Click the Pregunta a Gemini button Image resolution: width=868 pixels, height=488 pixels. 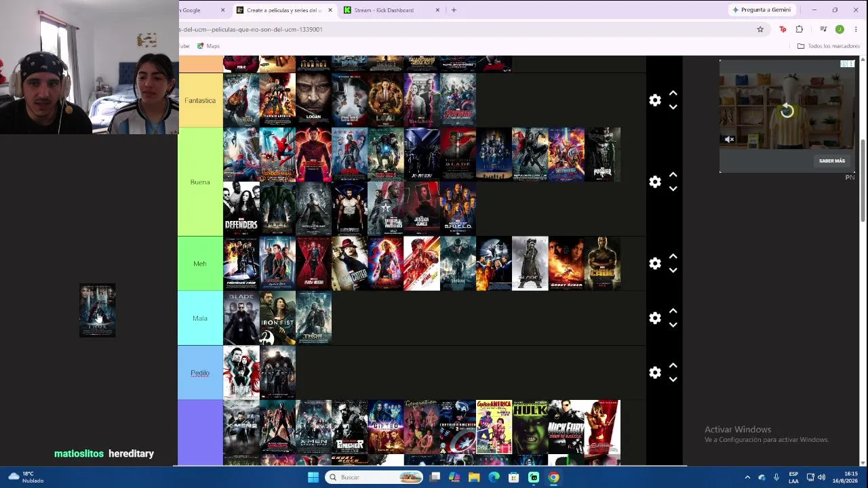[761, 10]
